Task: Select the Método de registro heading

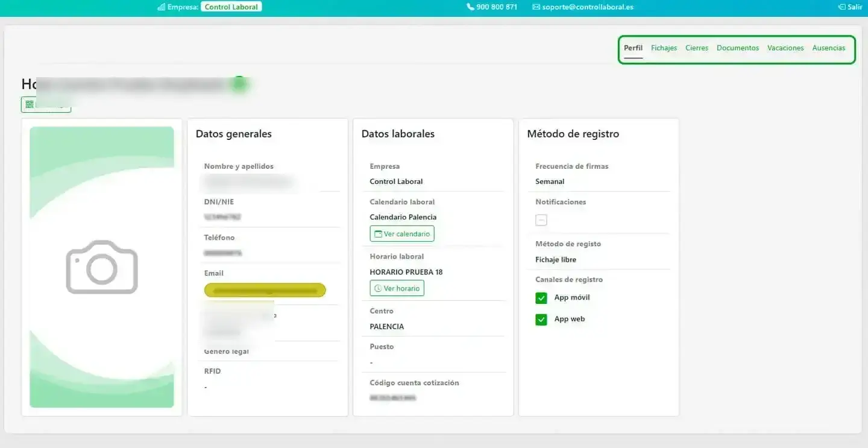Action: pos(573,134)
